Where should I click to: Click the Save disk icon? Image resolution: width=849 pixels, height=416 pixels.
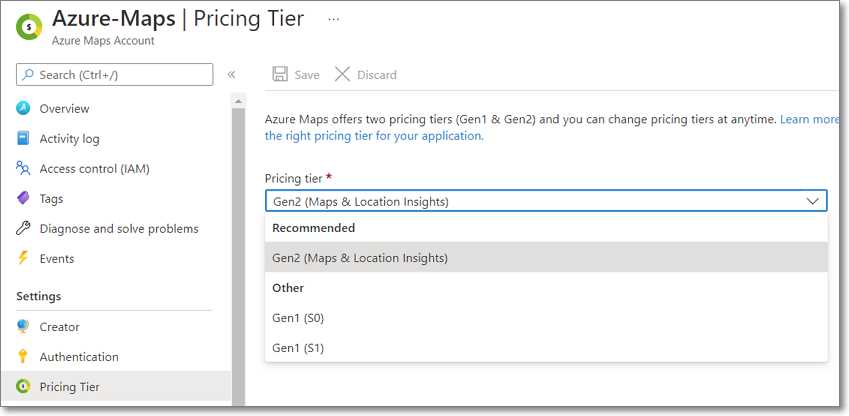(280, 74)
